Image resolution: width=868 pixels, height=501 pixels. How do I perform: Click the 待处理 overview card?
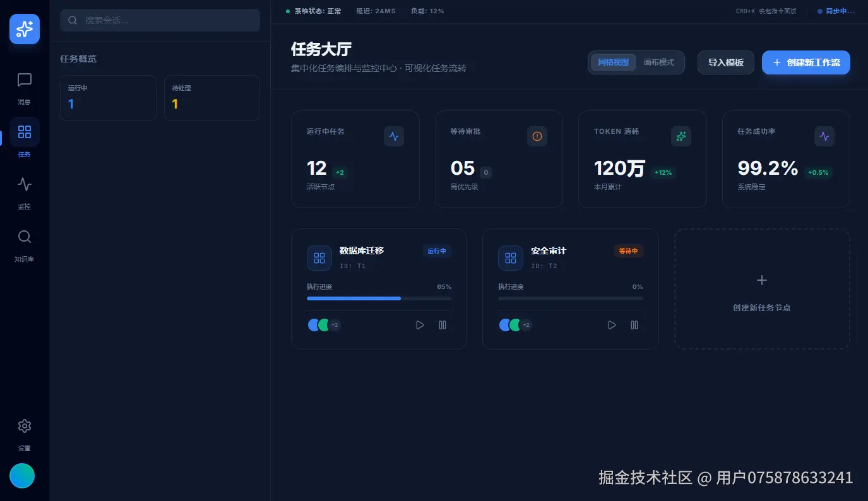tap(212, 98)
